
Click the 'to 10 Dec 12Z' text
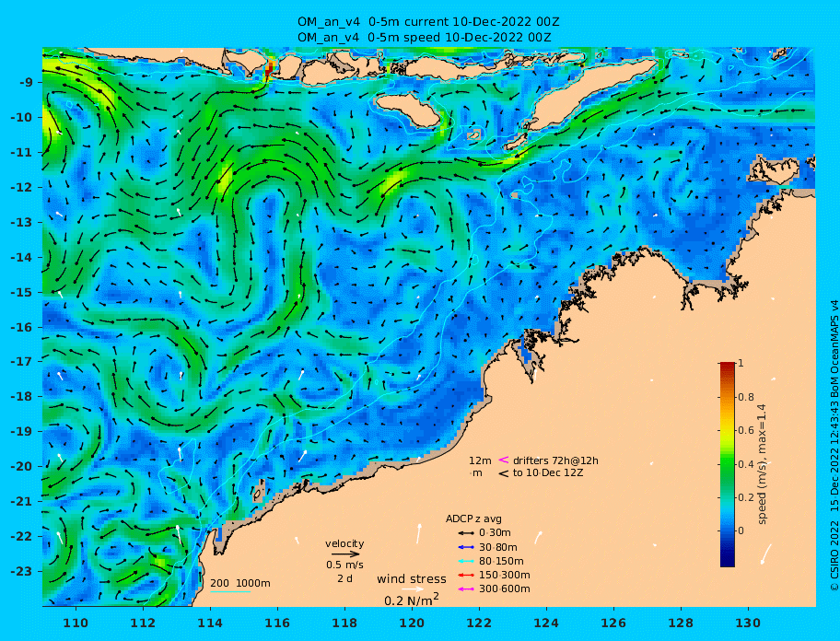pos(548,473)
